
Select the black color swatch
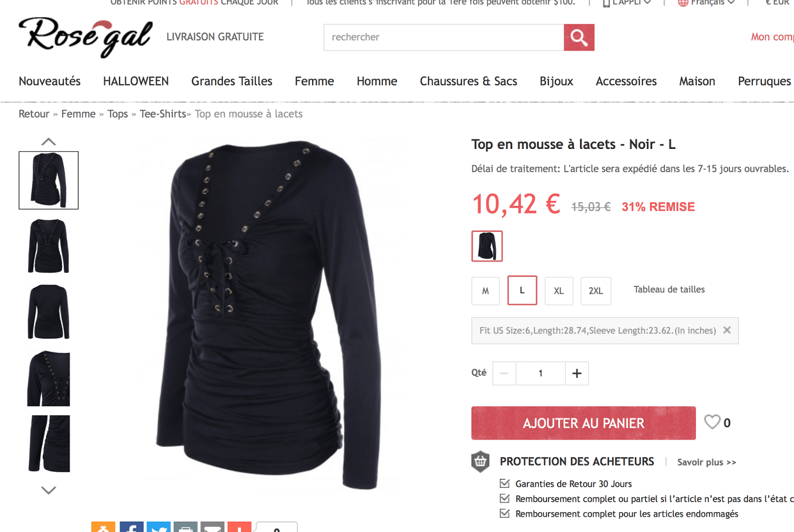coord(487,246)
